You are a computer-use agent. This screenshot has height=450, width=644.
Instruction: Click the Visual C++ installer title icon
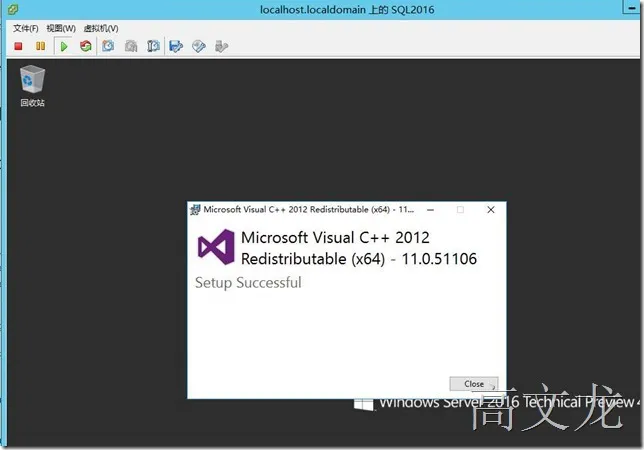coord(195,210)
